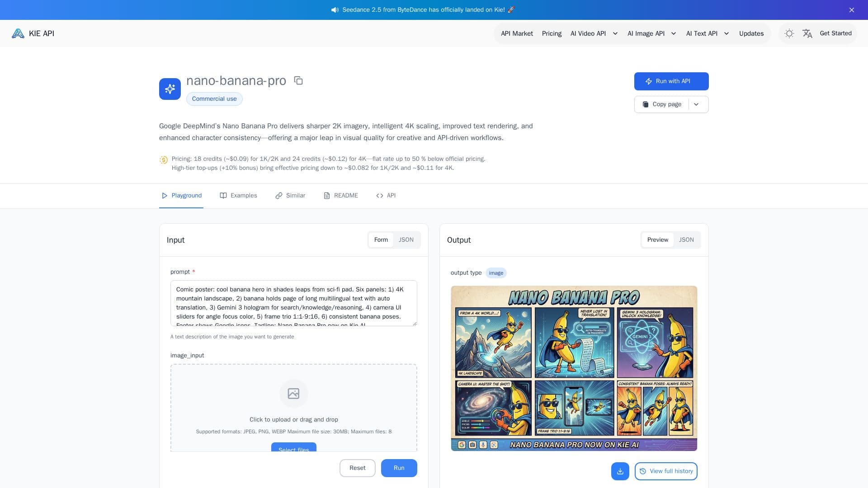
Task: Click the Select files button
Action: (x=294, y=447)
